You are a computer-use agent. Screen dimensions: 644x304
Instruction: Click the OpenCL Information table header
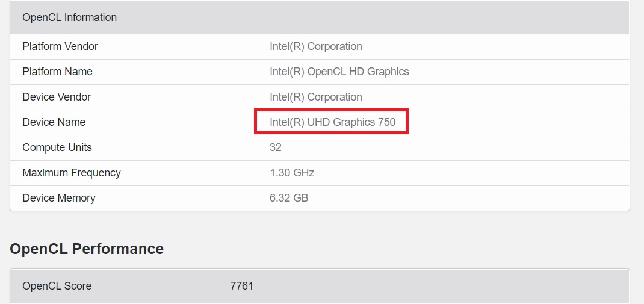pyautogui.click(x=320, y=17)
